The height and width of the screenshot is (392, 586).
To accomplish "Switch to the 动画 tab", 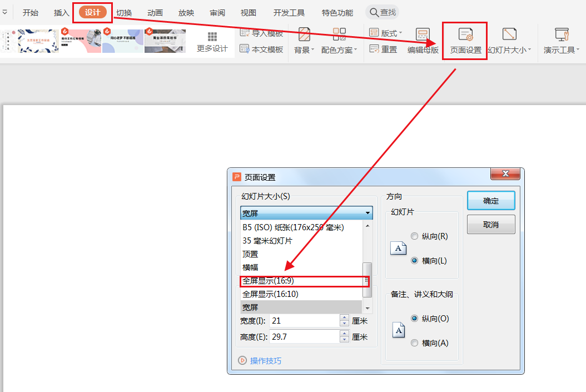I will tap(155, 13).
